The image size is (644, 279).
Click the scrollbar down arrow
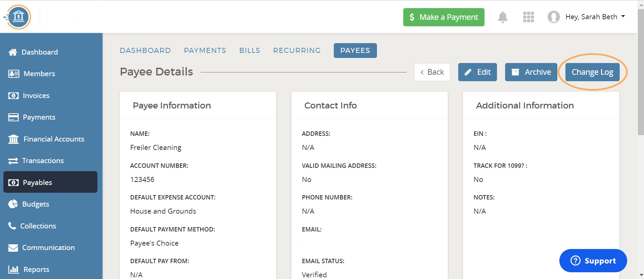click(641, 275)
